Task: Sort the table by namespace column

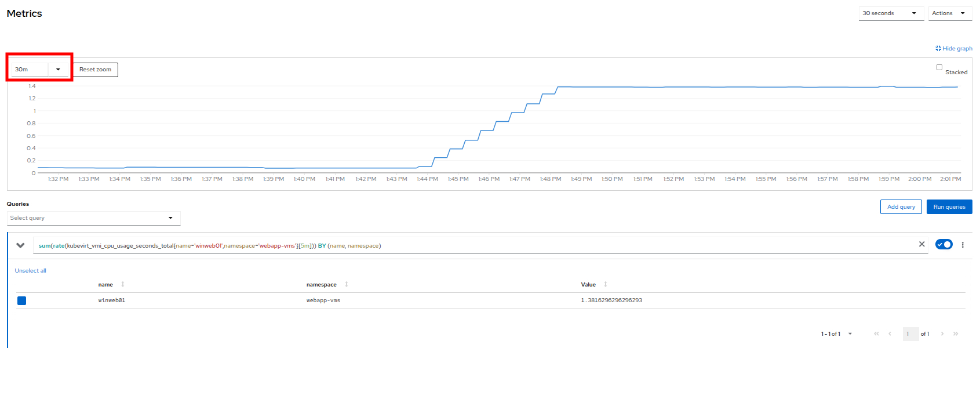Action: [327, 285]
